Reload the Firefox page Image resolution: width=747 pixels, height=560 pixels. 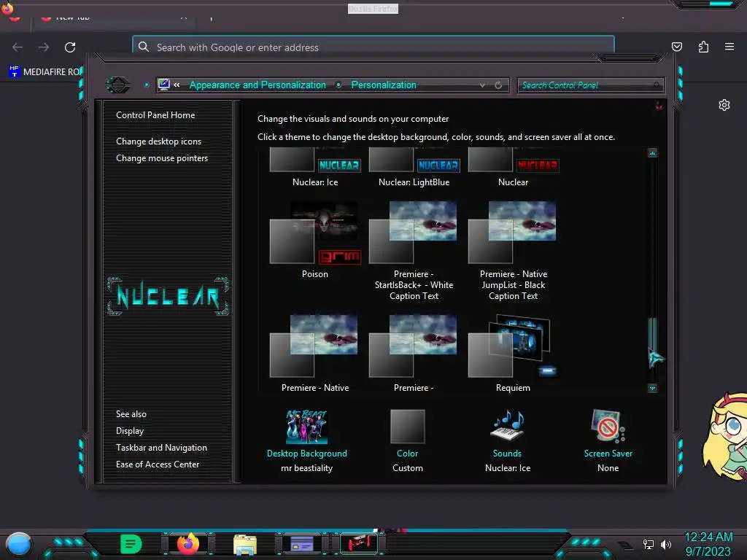(70, 47)
